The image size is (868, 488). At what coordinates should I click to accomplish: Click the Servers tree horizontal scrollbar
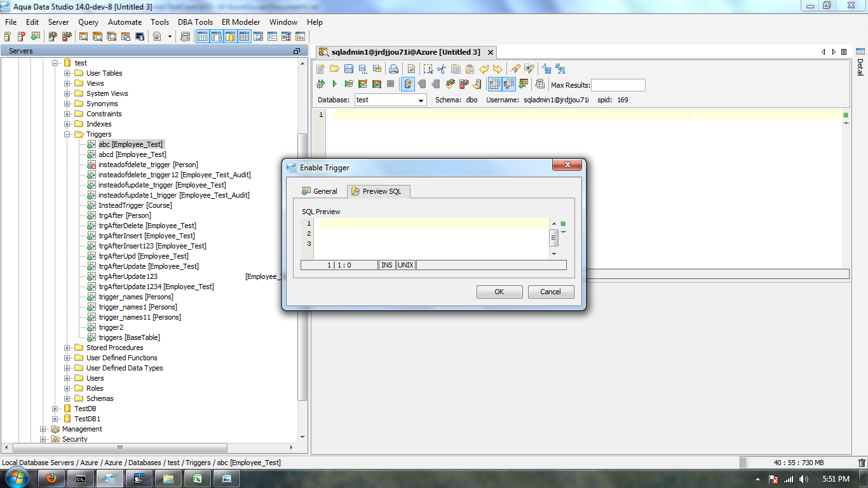[x=149, y=447]
